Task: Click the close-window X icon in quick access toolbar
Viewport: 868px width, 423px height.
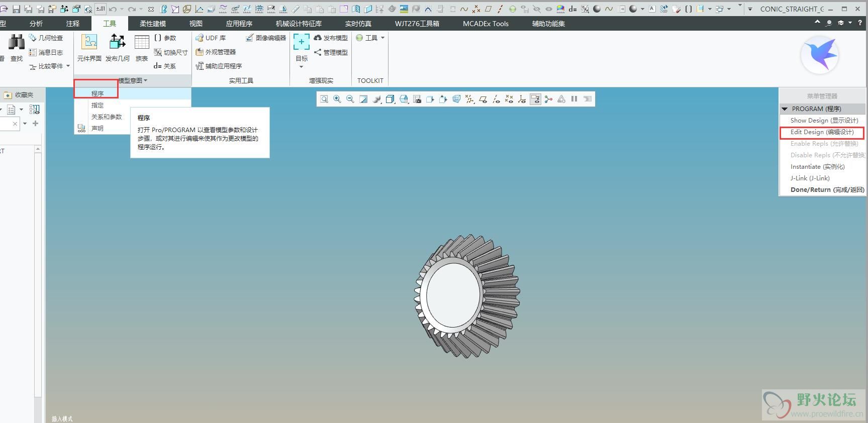Action: [151, 9]
